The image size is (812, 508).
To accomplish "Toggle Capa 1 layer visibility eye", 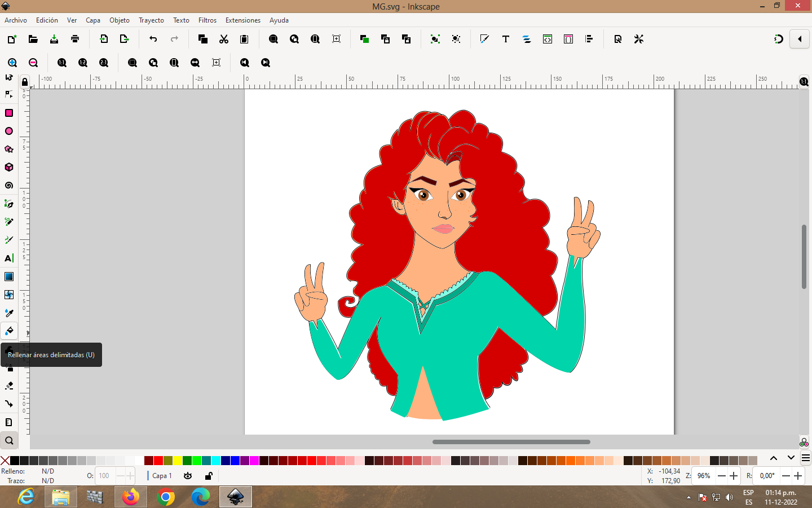I will [x=188, y=476].
